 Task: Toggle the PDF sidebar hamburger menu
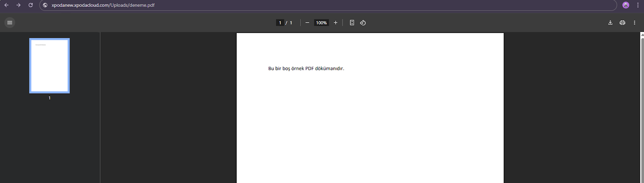pyautogui.click(x=10, y=23)
